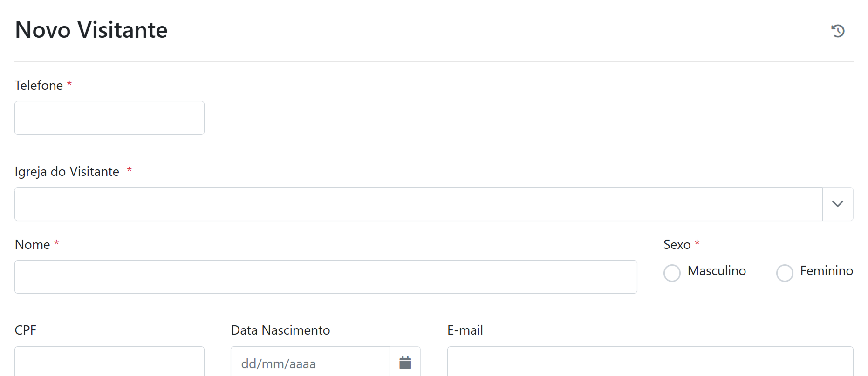Click the Data Nascimento label
The width and height of the screenshot is (868, 376).
[280, 330]
